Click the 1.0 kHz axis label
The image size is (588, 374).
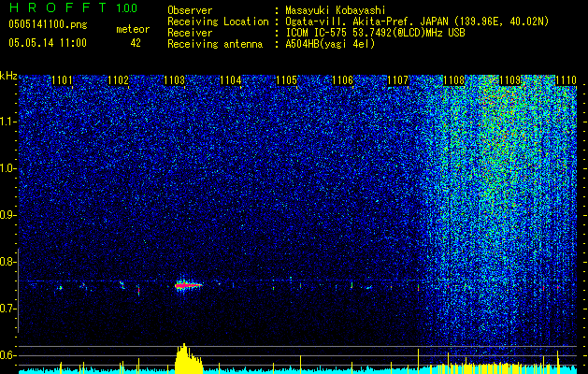pos(9,168)
